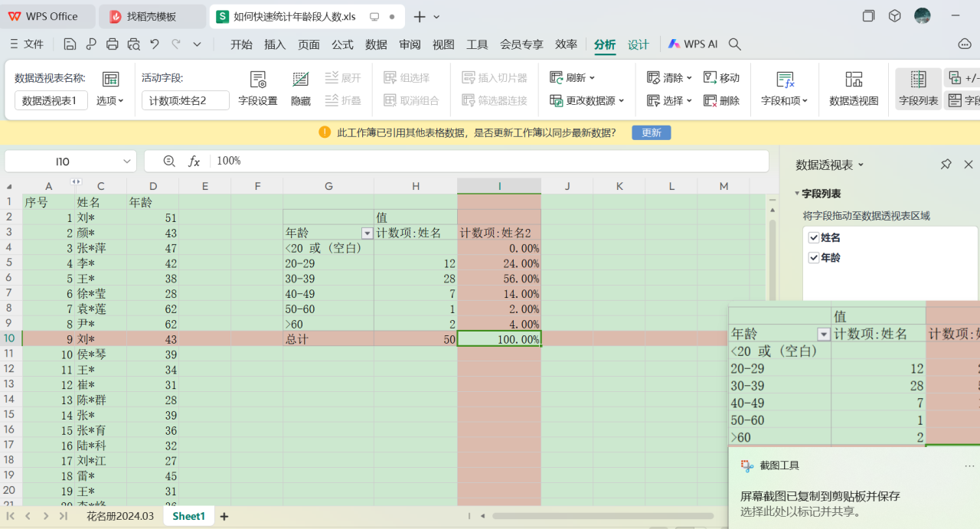Image resolution: width=980 pixels, height=529 pixels.
Task: Click the 数据透视表1 name input field
Action: [x=51, y=100]
